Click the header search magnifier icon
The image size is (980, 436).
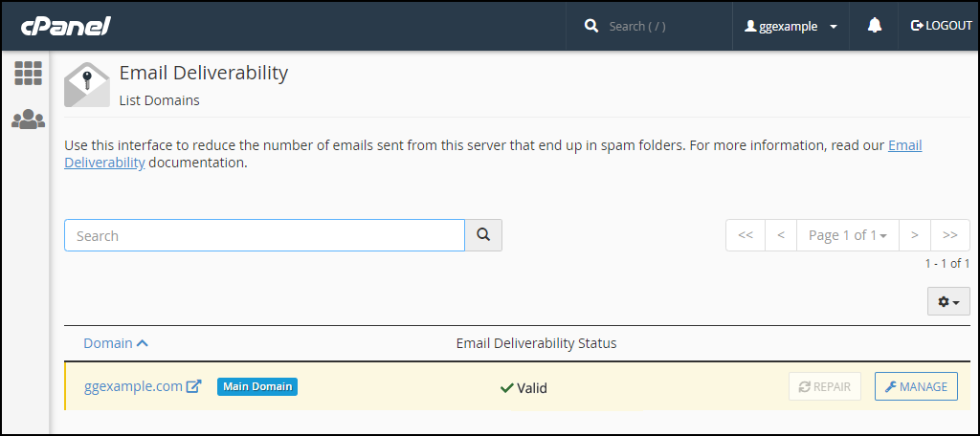(591, 26)
